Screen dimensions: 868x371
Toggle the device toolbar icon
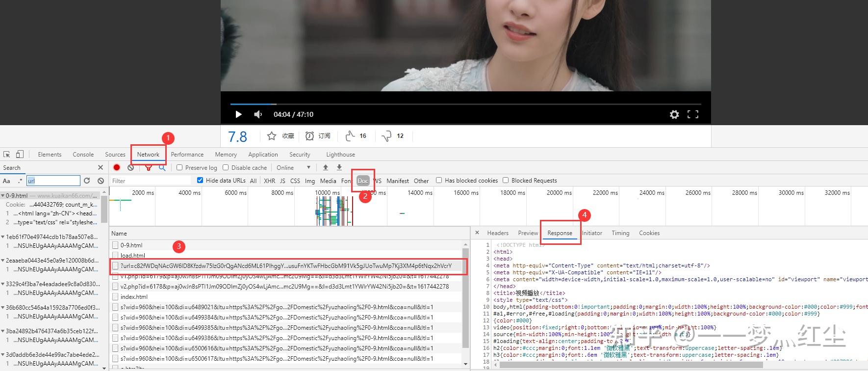pos(20,154)
